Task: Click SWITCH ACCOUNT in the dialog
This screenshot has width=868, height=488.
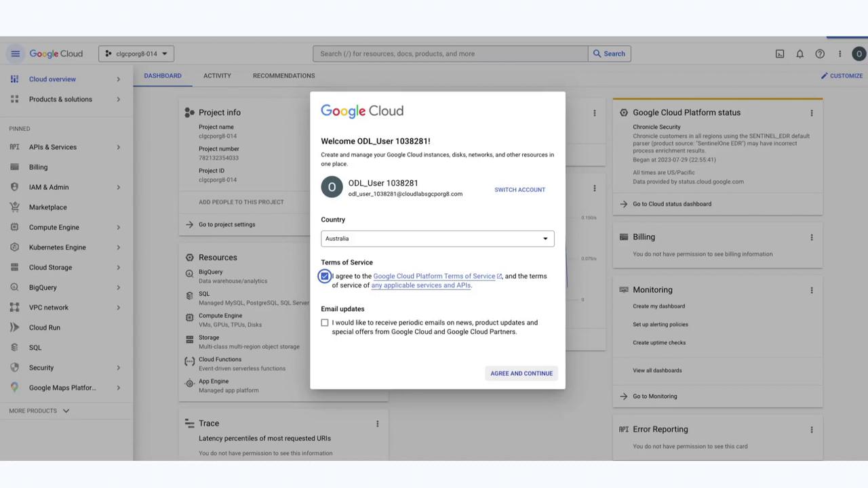Action: [519, 190]
